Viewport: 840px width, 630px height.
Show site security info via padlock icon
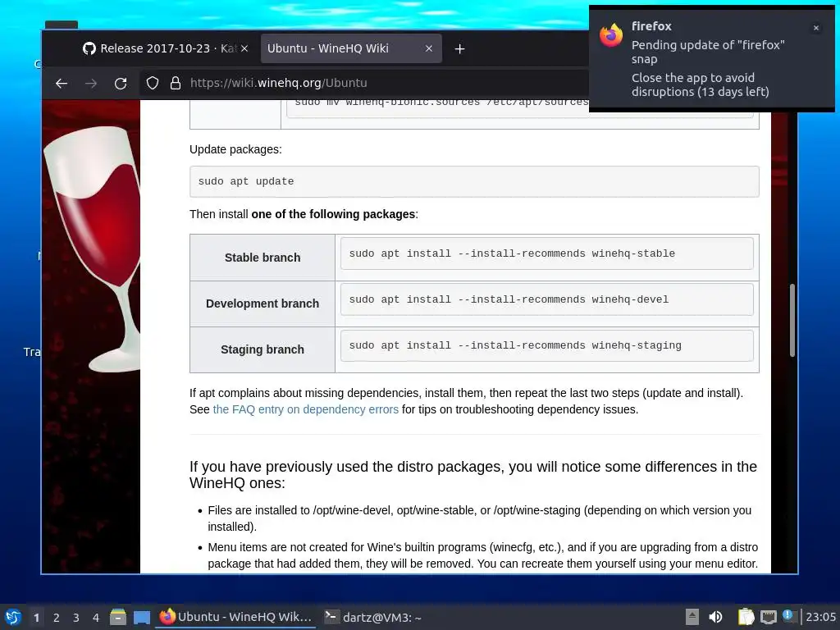(x=176, y=83)
